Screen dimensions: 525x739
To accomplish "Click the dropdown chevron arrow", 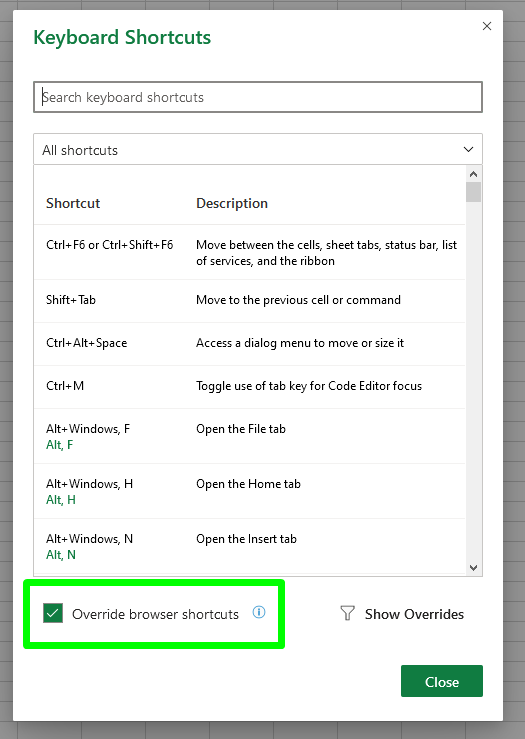I will [x=468, y=149].
